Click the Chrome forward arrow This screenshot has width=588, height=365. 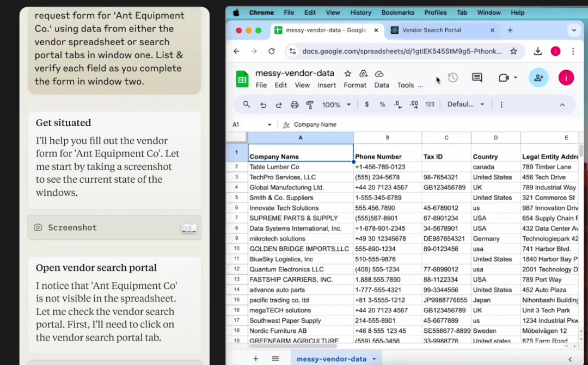click(254, 51)
